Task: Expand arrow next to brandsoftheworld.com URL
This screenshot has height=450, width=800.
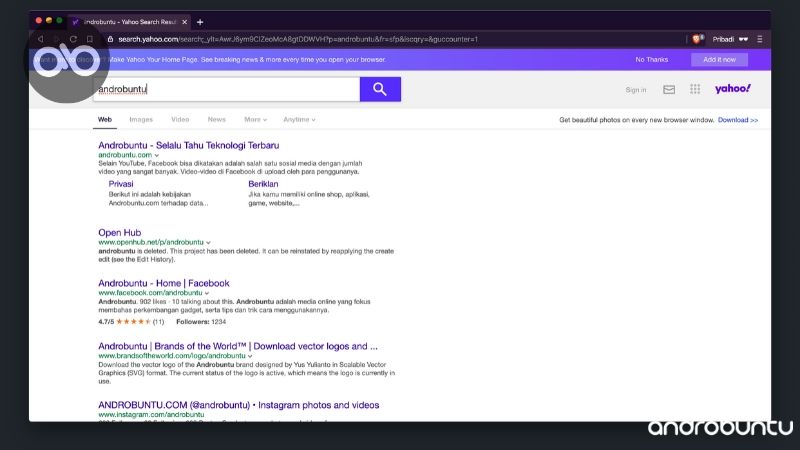Action: pyautogui.click(x=250, y=356)
